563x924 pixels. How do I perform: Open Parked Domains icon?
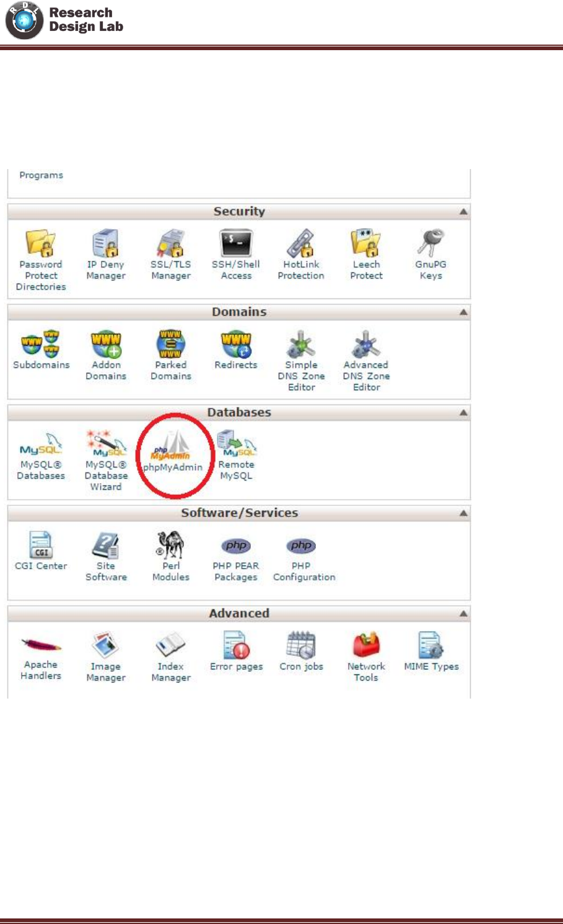[171, 344]
